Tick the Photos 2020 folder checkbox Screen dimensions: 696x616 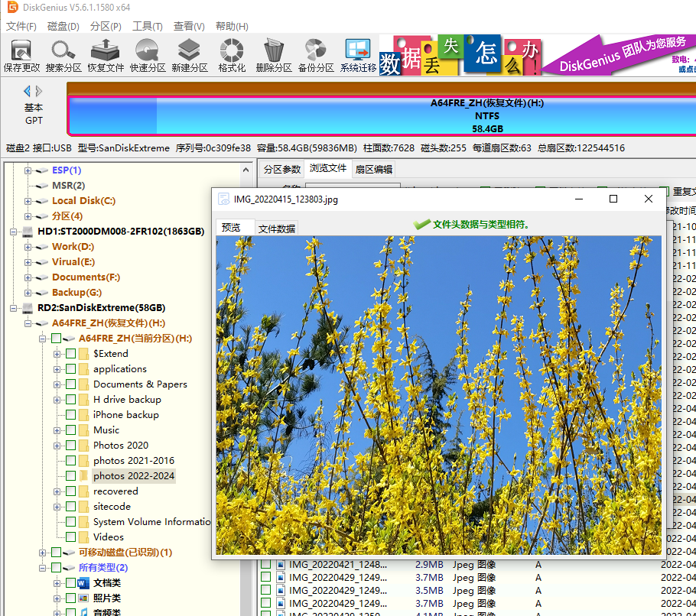70,446
